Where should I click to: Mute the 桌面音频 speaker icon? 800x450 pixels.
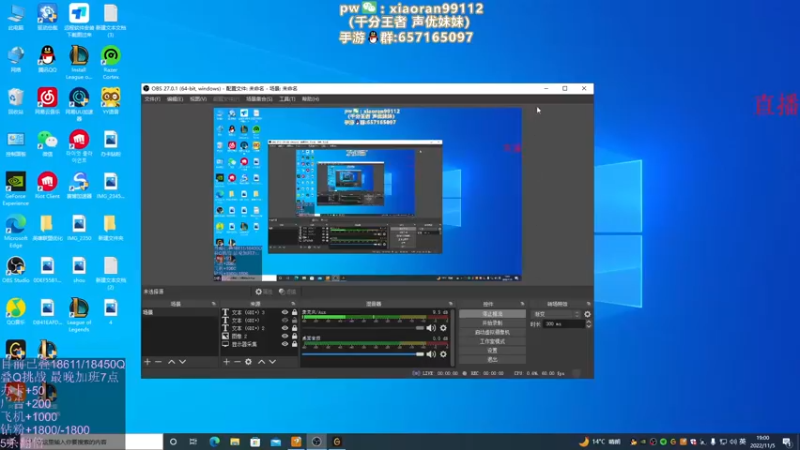[x=431, y=354]
